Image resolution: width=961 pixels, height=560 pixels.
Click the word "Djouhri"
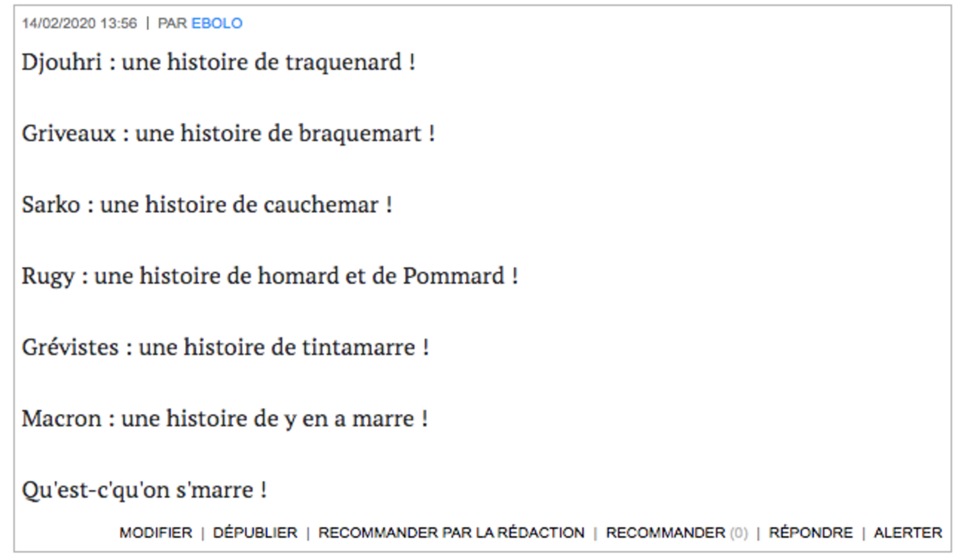click(x=62, y=62)
